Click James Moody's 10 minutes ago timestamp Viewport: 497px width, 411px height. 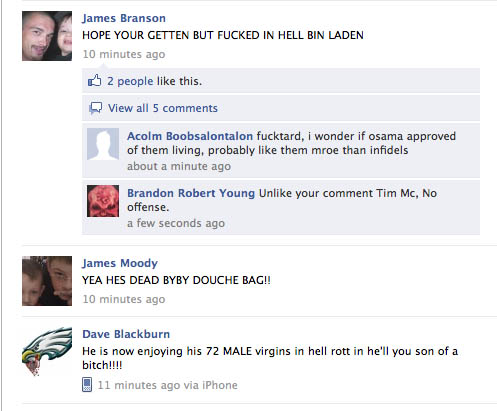124,299
